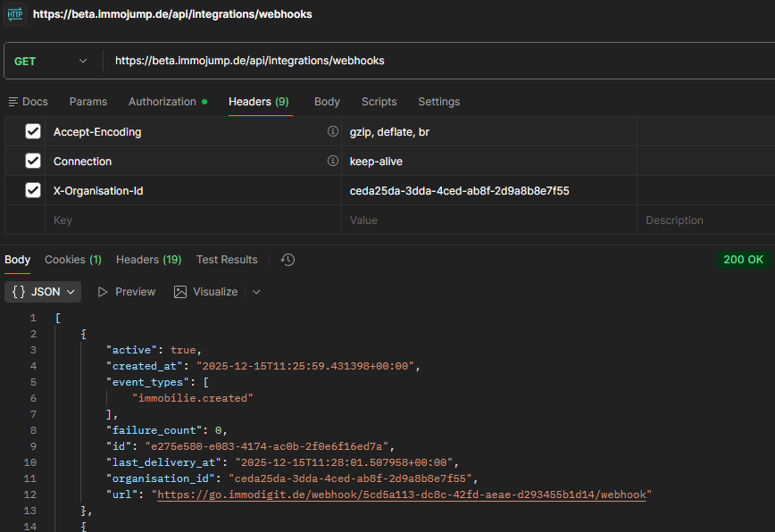
Task: Click the HTTP request icon beside title
Action: (x=16, y=14)
